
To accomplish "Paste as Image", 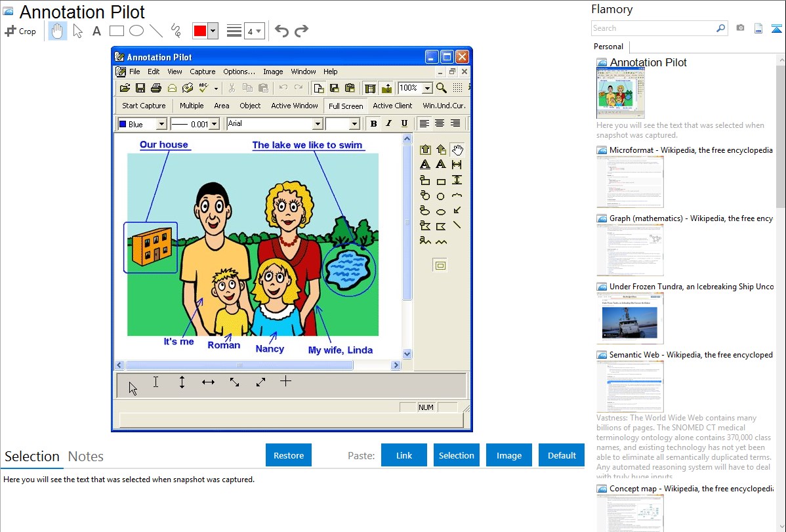I will click(509, 455).
